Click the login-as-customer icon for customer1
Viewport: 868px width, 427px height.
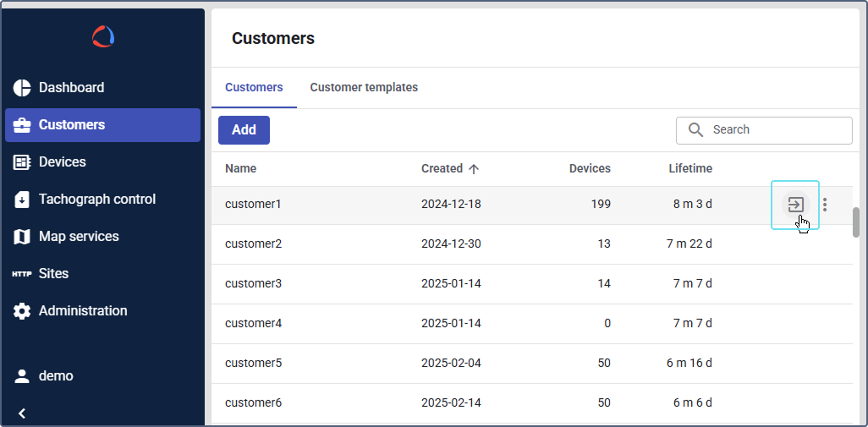pos(795,205)
